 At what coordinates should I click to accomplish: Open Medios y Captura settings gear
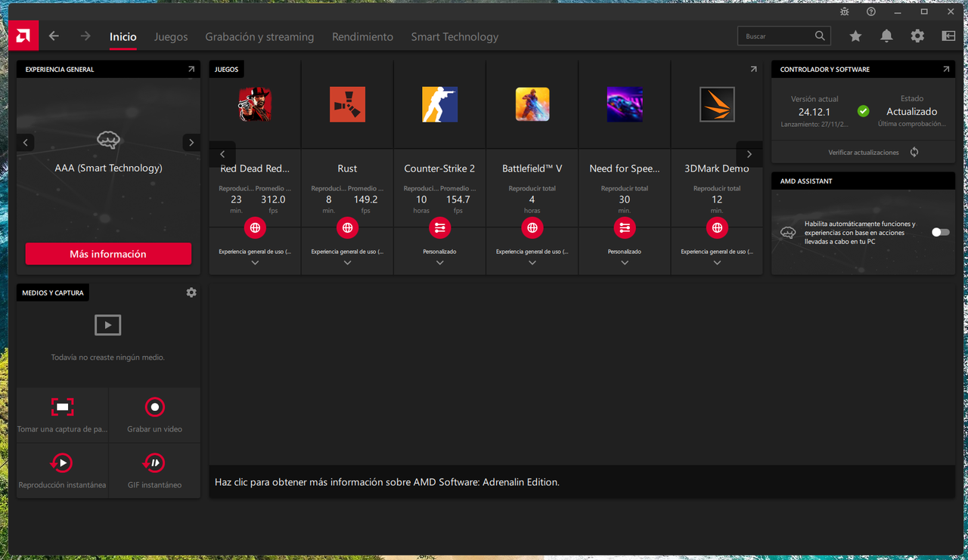[x=191, y=292]
